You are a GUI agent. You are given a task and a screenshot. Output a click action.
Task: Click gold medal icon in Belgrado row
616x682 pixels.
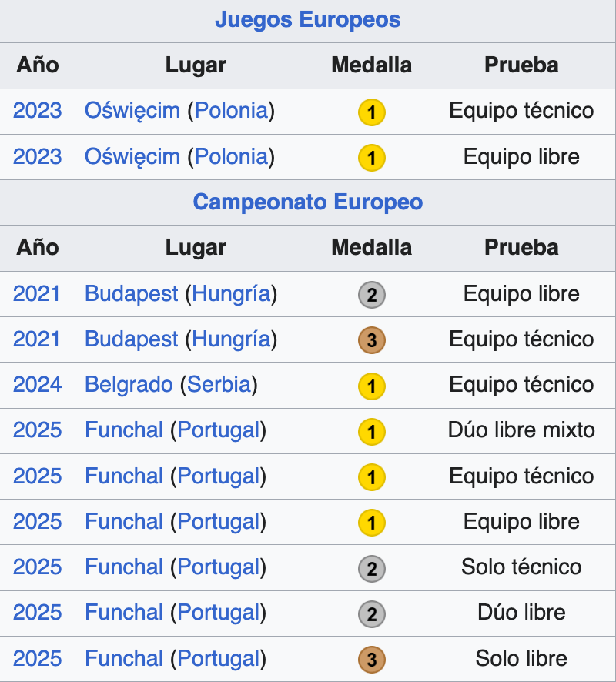pos(371,386)
